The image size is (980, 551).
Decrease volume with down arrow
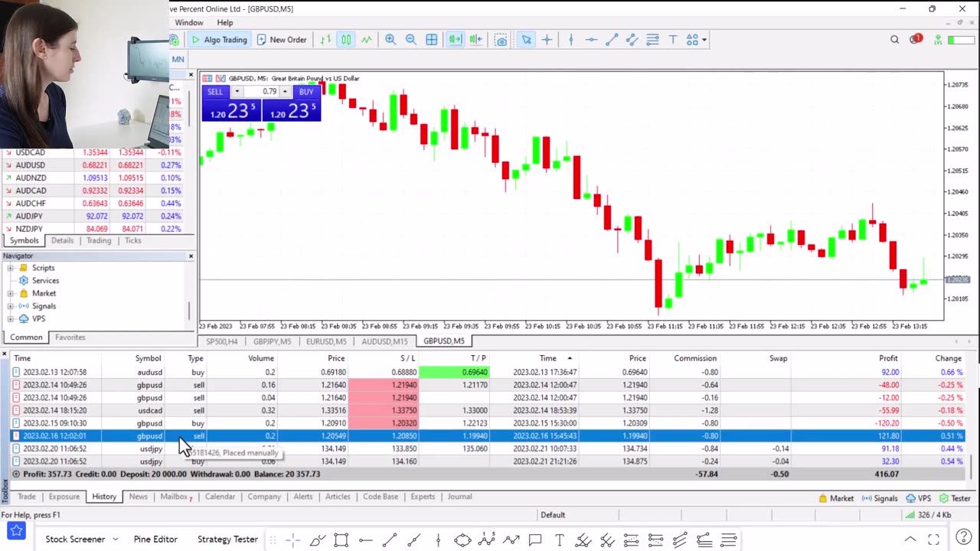tap(237, 92)
